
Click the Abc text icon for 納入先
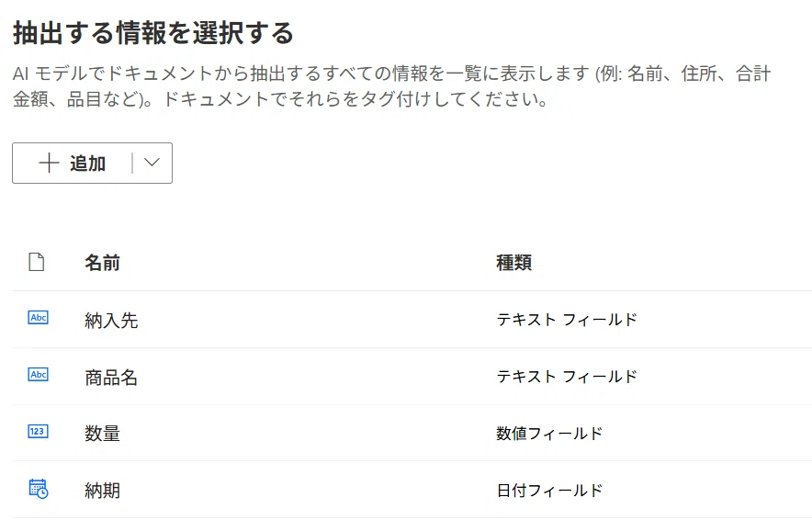[39, 318]
